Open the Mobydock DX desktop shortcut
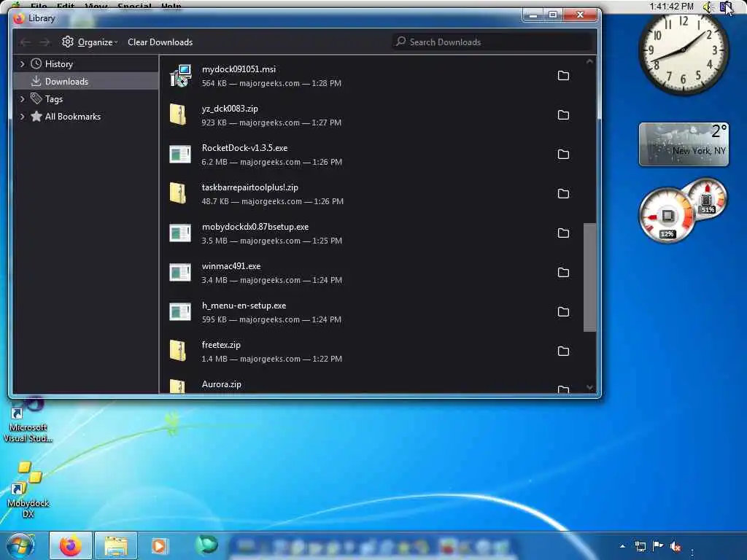 point(28,489)
